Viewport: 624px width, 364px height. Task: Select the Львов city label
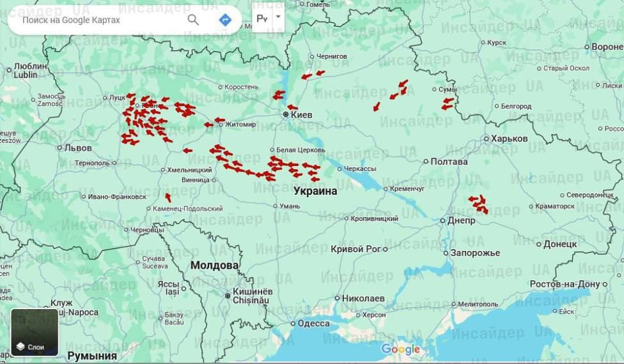click(78, 148)
